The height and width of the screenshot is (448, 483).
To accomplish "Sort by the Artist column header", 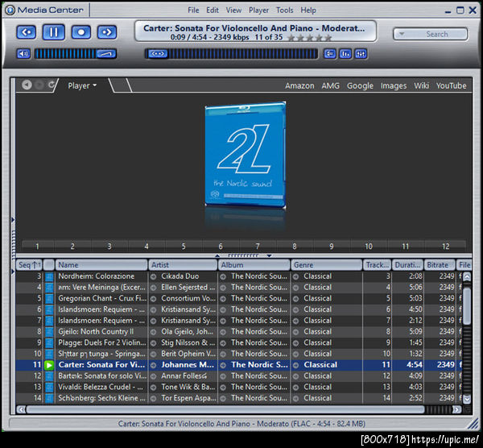I will coord(183,265).
